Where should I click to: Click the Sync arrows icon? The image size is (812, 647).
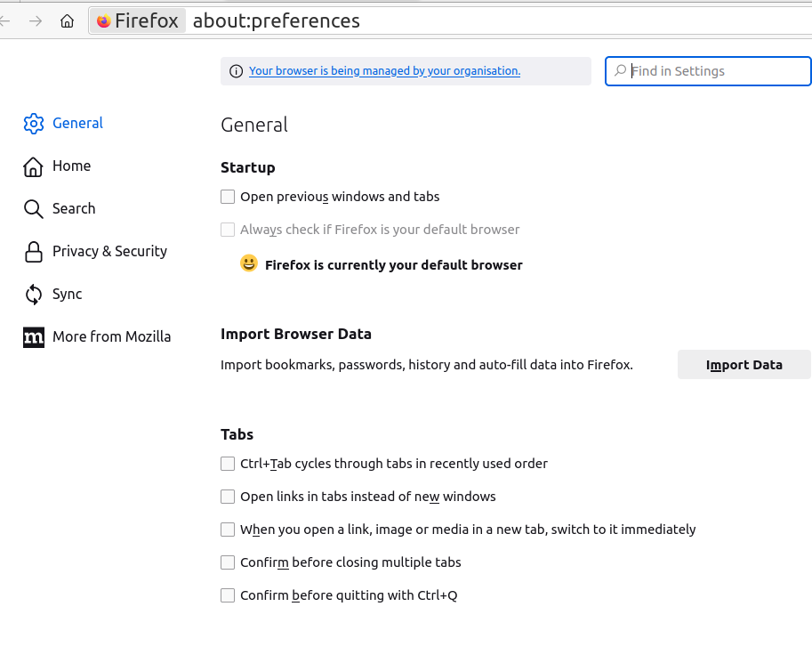coord(34,295)
